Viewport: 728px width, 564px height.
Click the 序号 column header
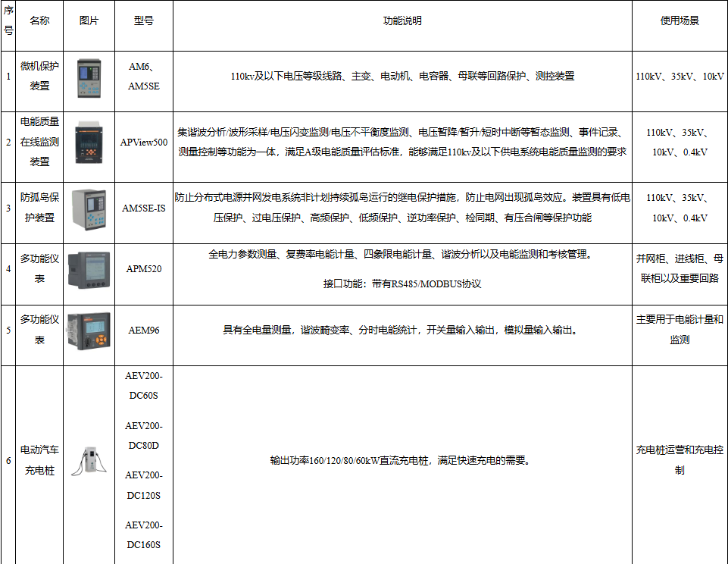pos(8,20)
